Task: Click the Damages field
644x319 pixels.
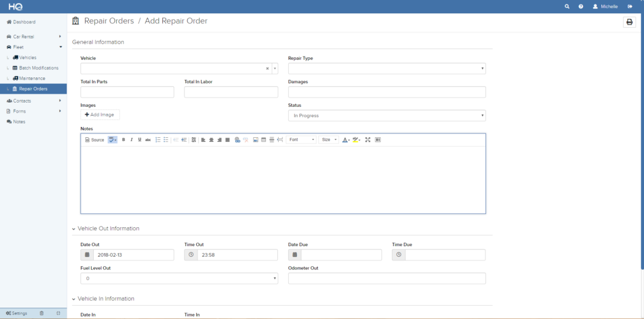Action: pos(387,92)
